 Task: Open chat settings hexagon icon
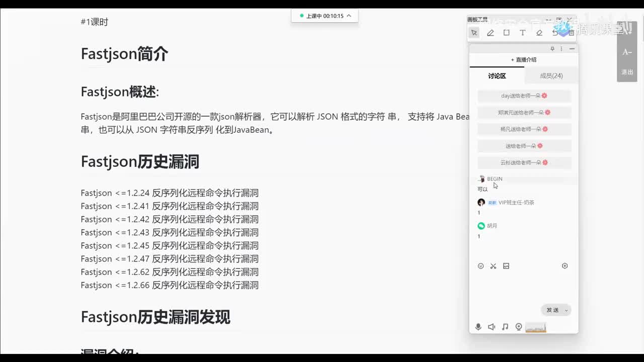pyautogui.click(x=565, y=266)
